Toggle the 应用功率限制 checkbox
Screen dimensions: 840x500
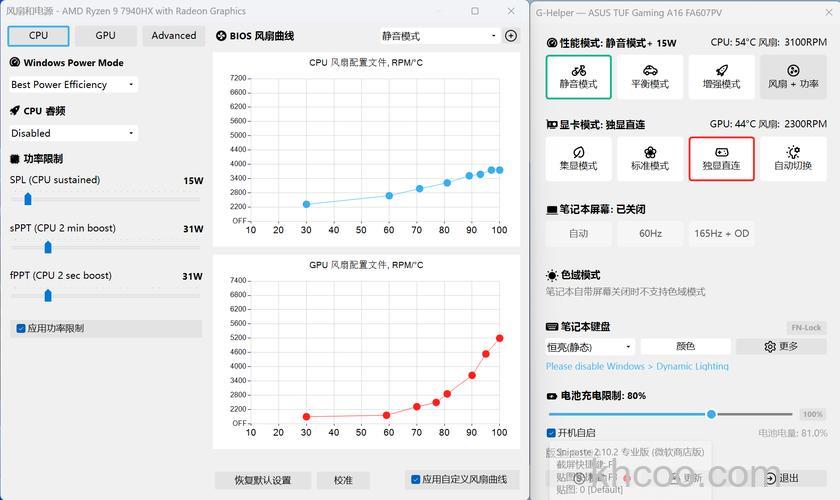[22, 328]
